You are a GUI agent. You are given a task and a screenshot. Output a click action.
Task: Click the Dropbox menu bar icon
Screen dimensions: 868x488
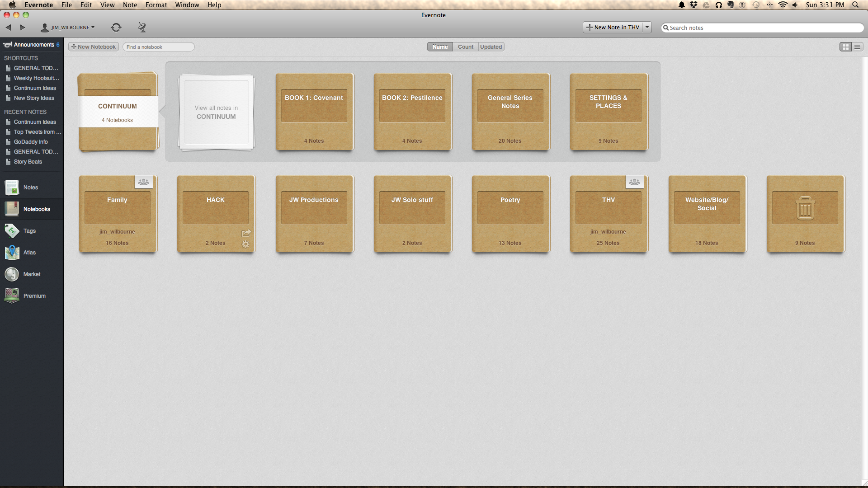coord(693,5)
